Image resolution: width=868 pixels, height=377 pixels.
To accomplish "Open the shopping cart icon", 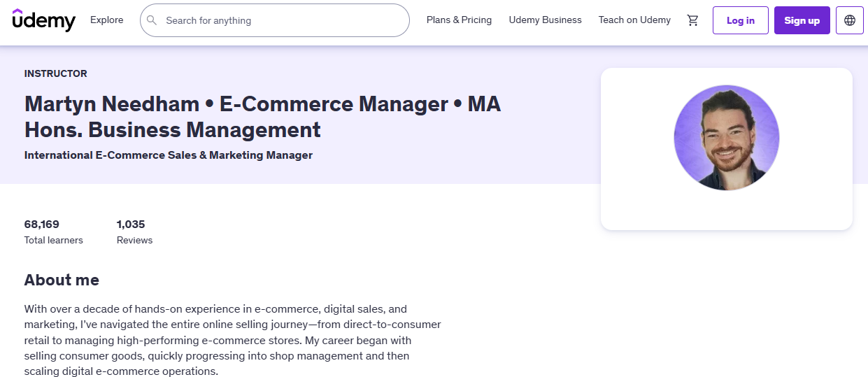I will coord(693,20).
